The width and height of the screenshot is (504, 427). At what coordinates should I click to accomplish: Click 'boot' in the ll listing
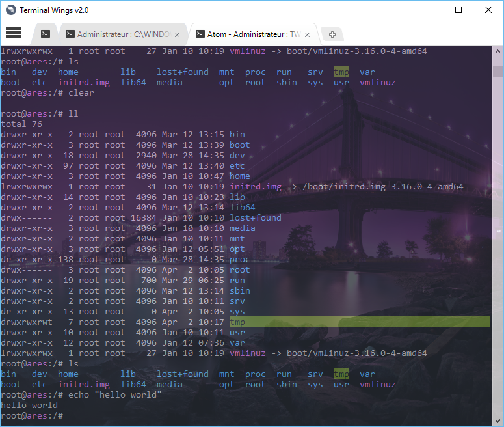click(240, 145)
